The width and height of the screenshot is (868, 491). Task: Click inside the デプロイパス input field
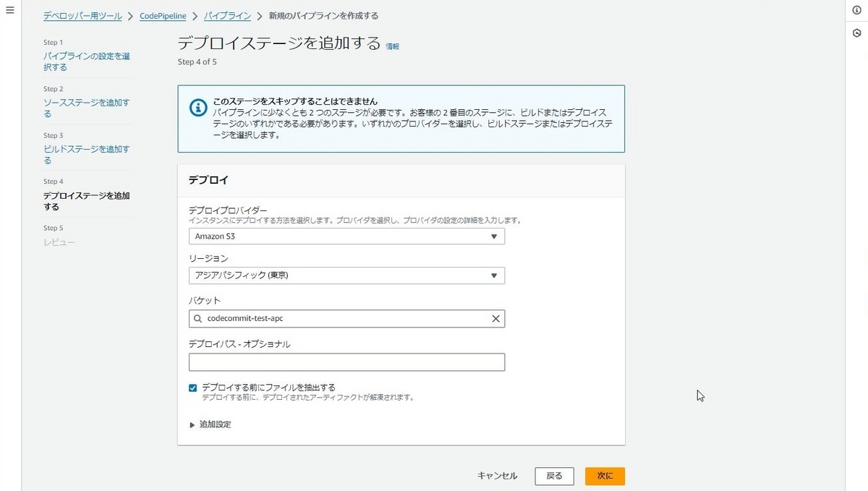(346, 362)
